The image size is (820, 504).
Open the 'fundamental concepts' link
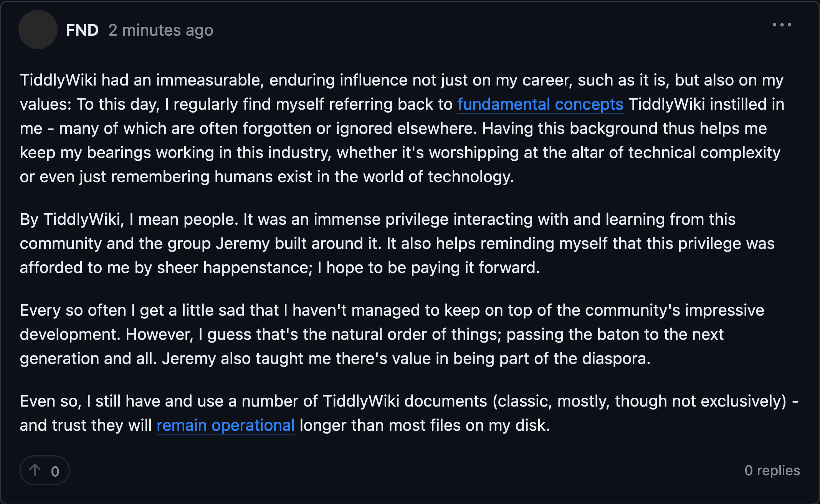540,104
